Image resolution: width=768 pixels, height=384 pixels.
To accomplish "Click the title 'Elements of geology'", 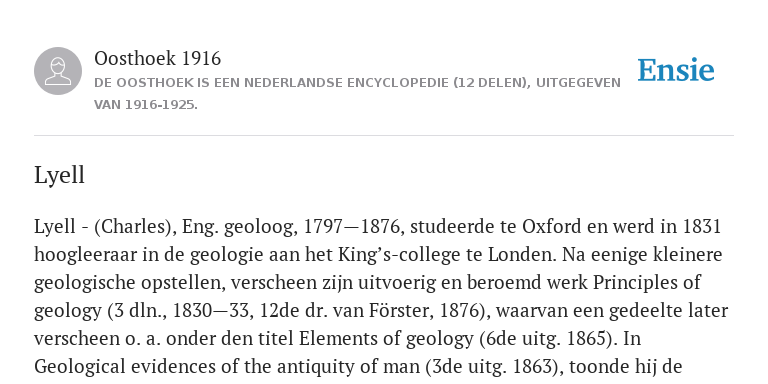I will click(x=386, y=338).
